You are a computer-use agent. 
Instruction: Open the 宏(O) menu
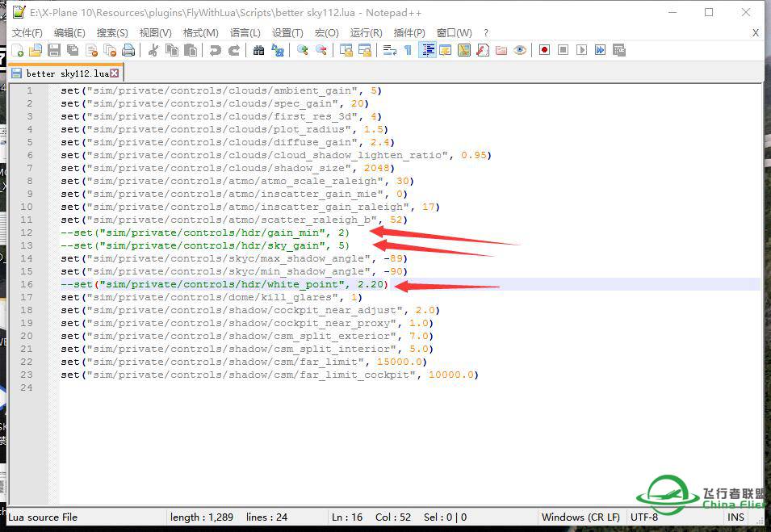coord(326,33)
